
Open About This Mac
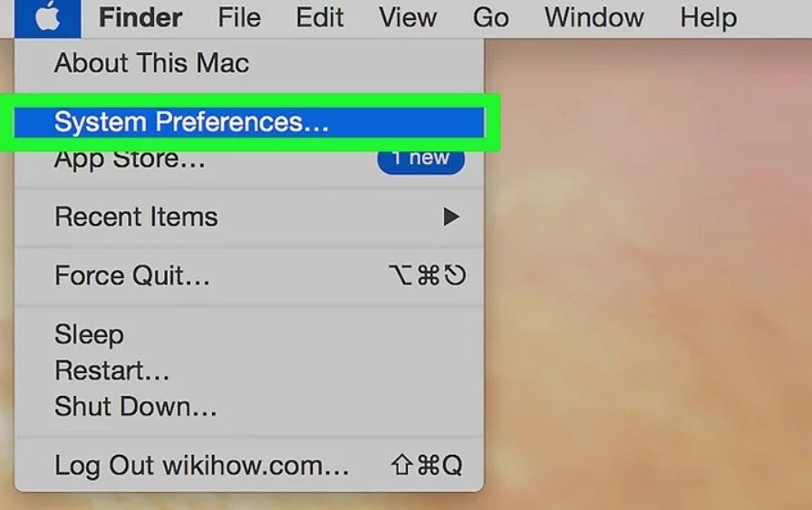249,63
